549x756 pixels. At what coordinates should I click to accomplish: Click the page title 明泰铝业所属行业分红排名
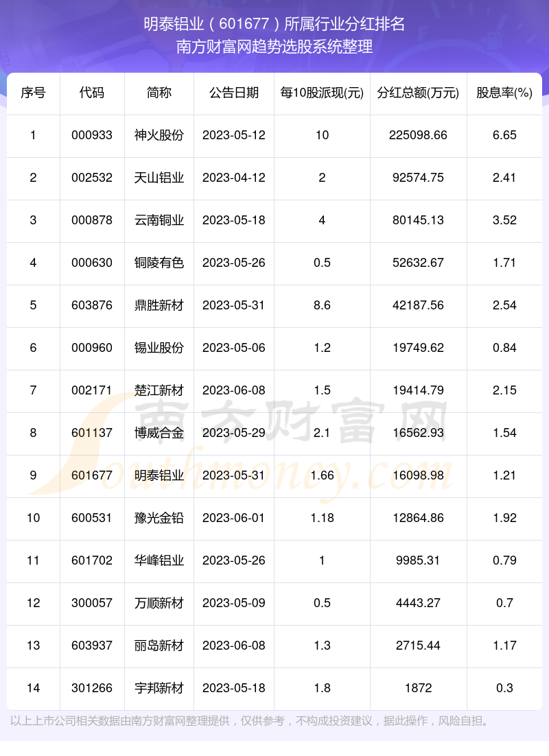pos(274,24)
